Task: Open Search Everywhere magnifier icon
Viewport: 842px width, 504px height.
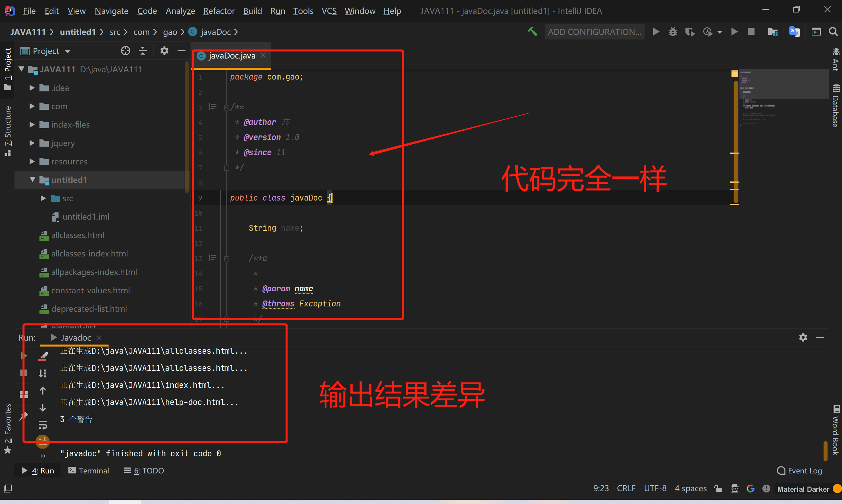Action: point(833,32)
